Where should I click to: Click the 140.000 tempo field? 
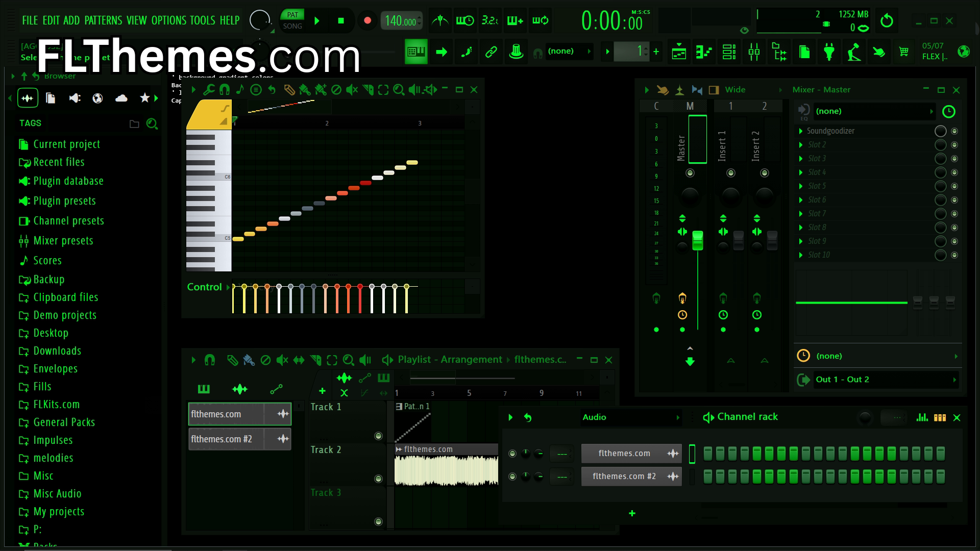coord(401,21)
